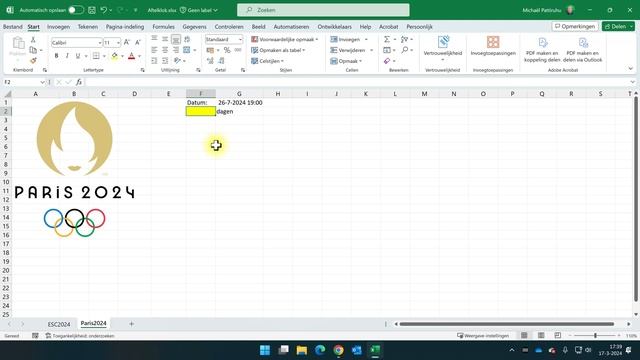
Task: Click the merge and center icon
Action: 187,50
